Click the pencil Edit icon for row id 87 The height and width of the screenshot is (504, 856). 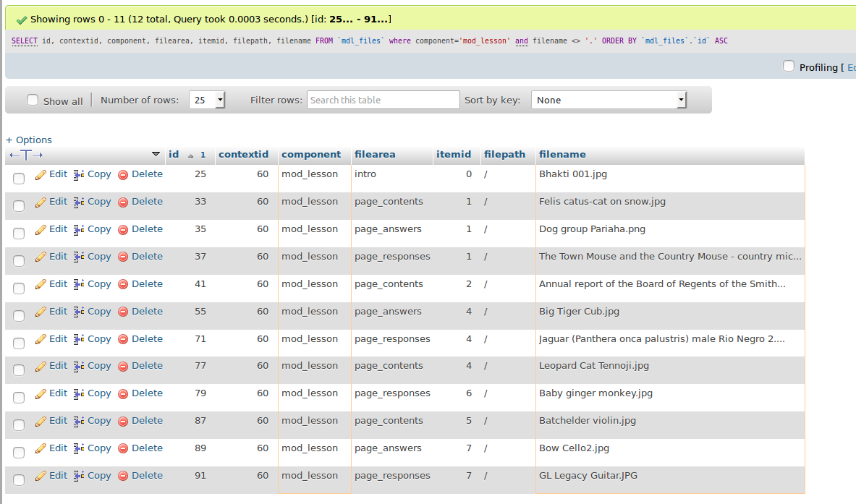coord(41,421)
